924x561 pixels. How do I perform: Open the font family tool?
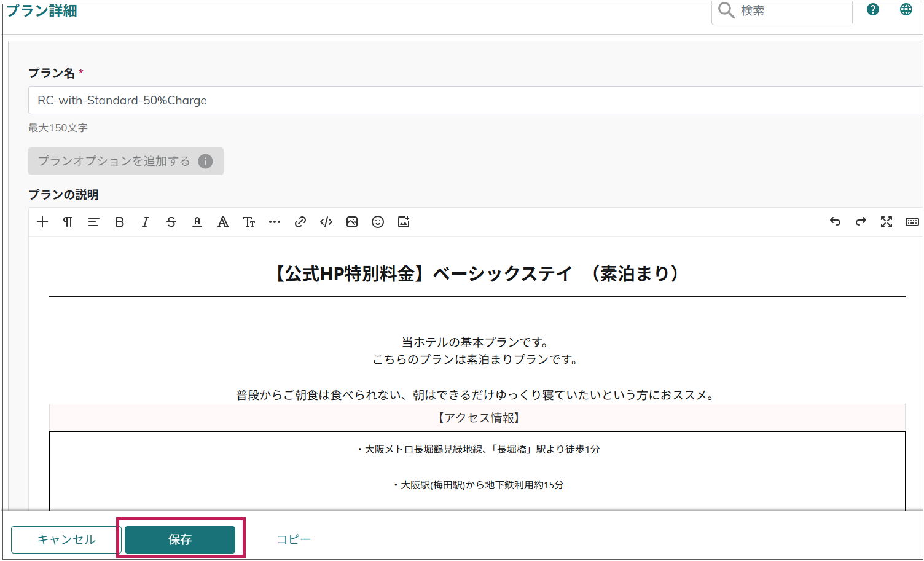223,222
